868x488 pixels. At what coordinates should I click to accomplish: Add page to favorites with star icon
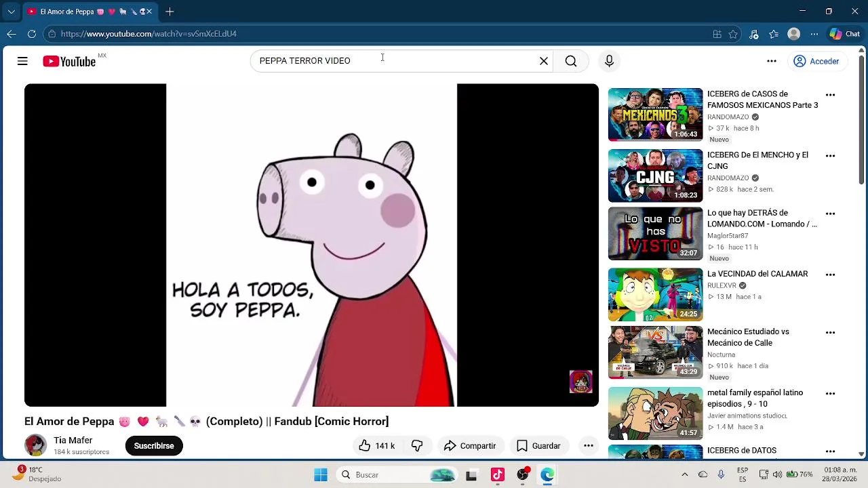(733, 34)
